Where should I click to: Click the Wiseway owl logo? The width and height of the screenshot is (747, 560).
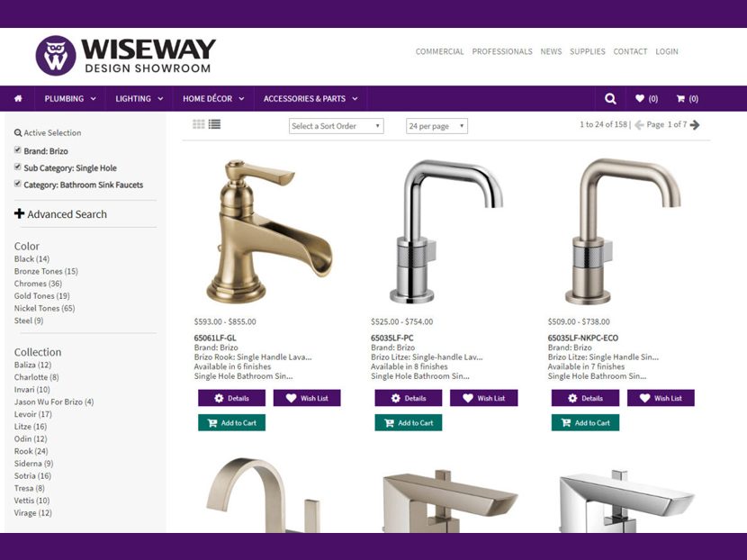56,56
